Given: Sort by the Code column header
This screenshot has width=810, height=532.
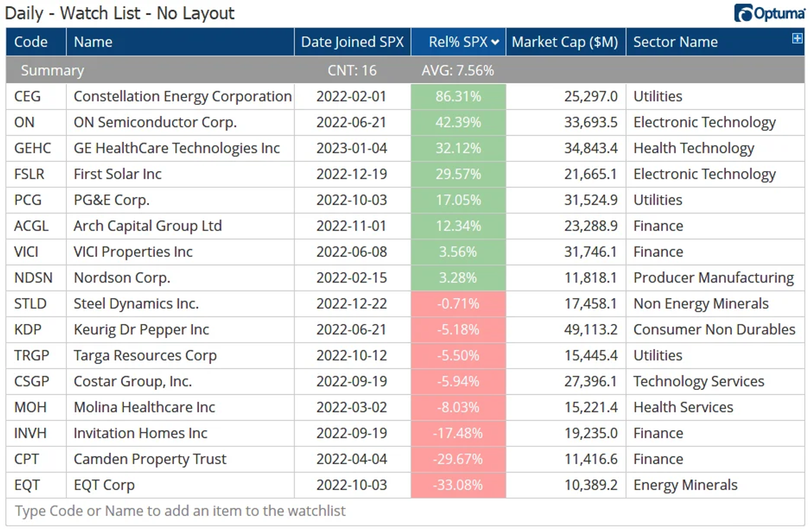Looking at the screenshot, I should (x=31, y=42).
